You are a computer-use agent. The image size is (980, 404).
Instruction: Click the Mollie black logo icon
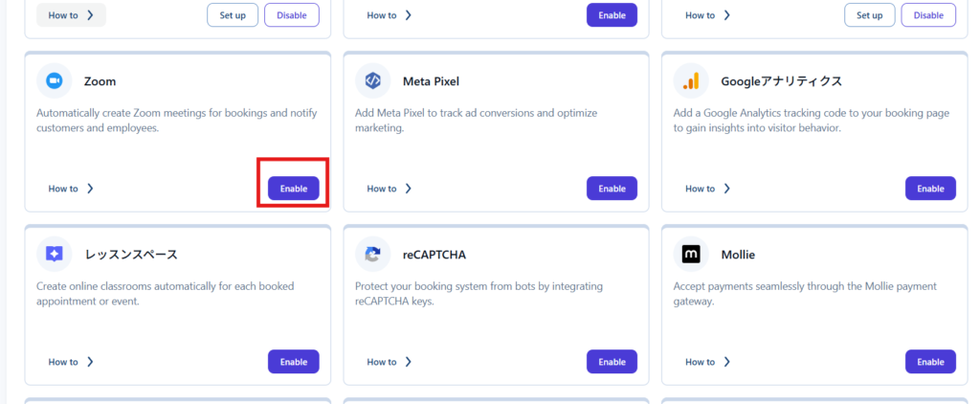[691, 255]
